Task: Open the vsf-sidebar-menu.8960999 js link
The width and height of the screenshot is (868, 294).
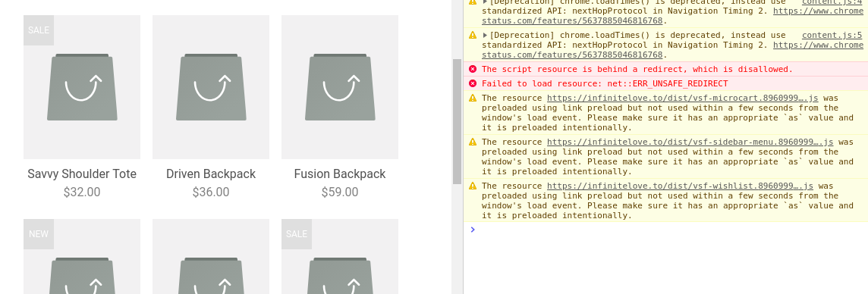Action: pyautogui.click(x=690, y=142)
